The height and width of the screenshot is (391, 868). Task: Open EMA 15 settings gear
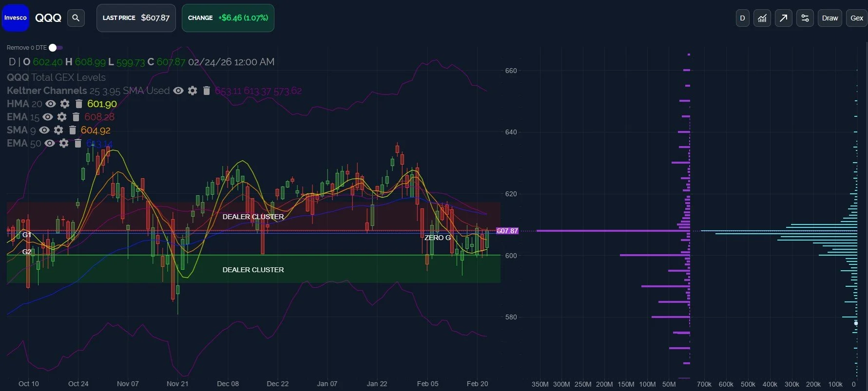pyautogui.click(x=62, y=117)
